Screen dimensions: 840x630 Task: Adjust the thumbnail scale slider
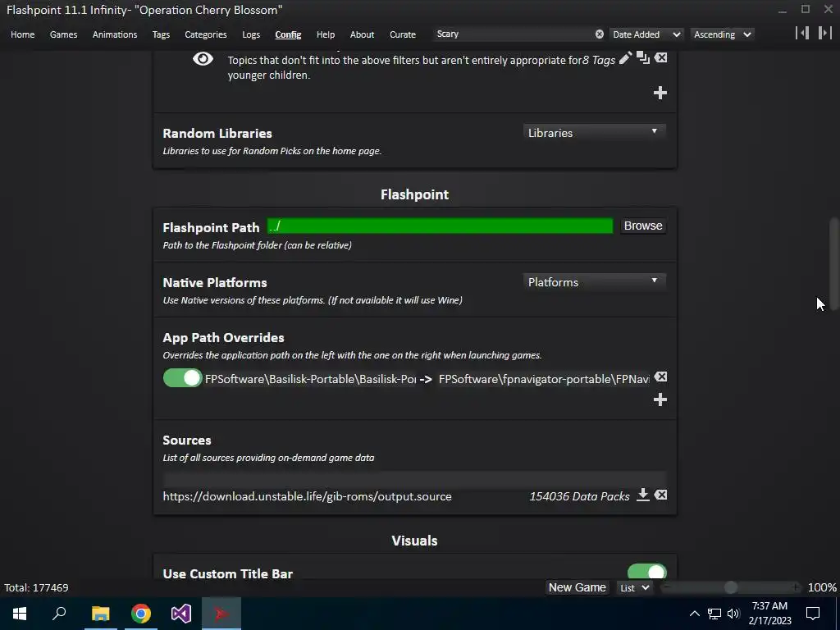click(x=730, y=587)
